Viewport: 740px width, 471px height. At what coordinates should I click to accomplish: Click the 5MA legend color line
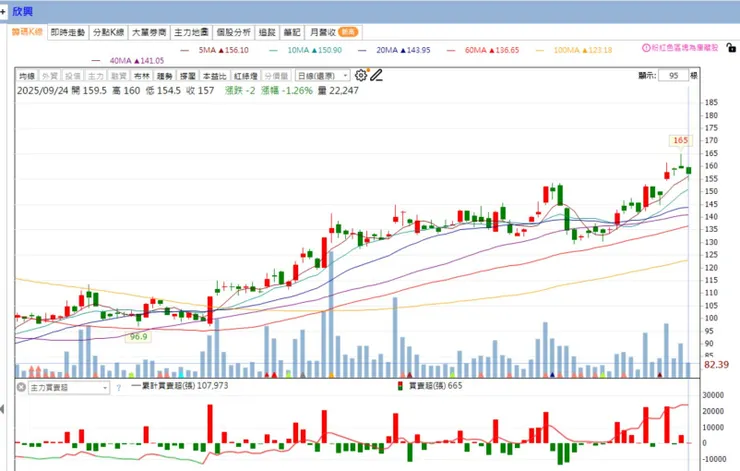pos(185,50)
